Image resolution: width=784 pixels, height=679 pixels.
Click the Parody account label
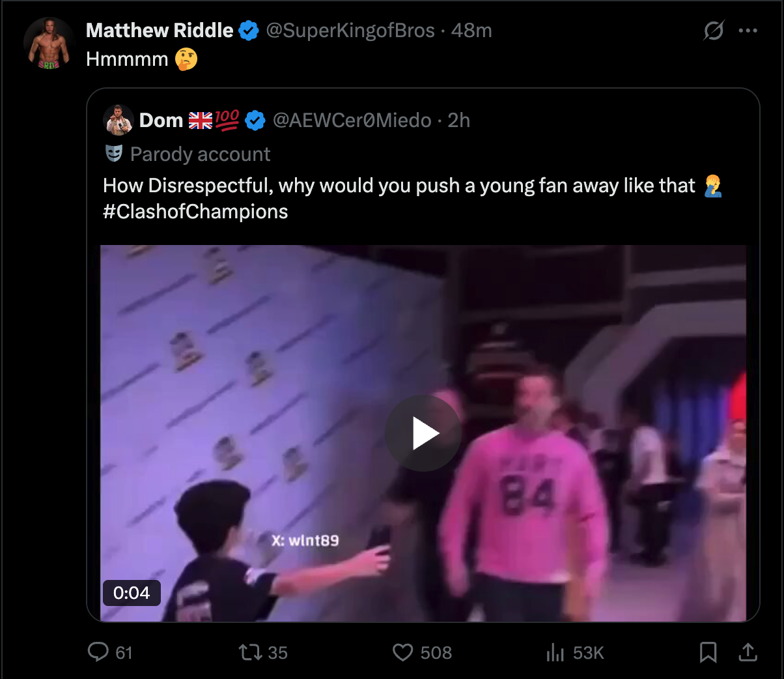click(x=200, y=154)
